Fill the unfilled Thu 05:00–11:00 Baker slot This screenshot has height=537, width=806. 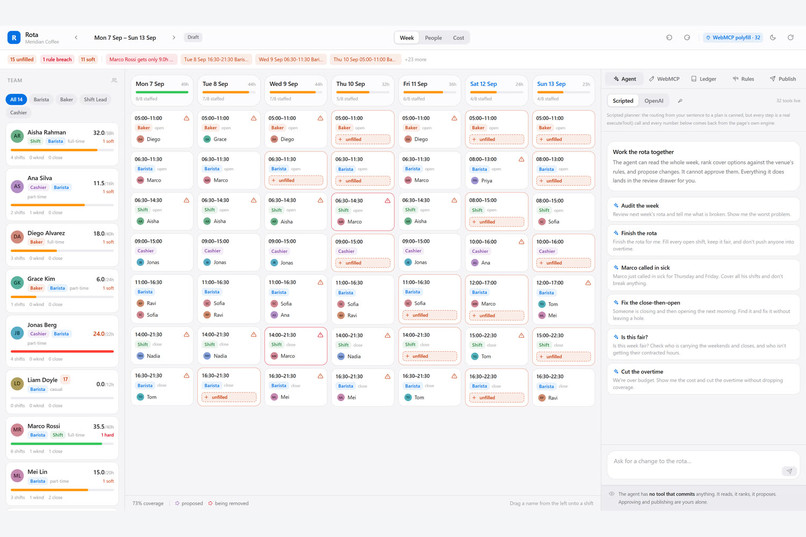(363, 139)
